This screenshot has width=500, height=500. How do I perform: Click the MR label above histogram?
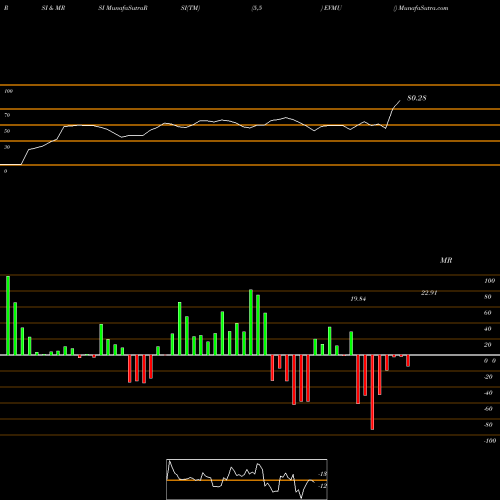click(x=446, y=260)
